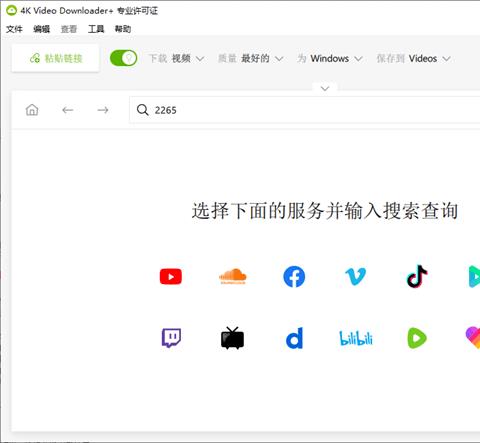This screenshot has height=443, width=480.
Task: Open the download type 视频 dropdown
Action: [176, 59]
